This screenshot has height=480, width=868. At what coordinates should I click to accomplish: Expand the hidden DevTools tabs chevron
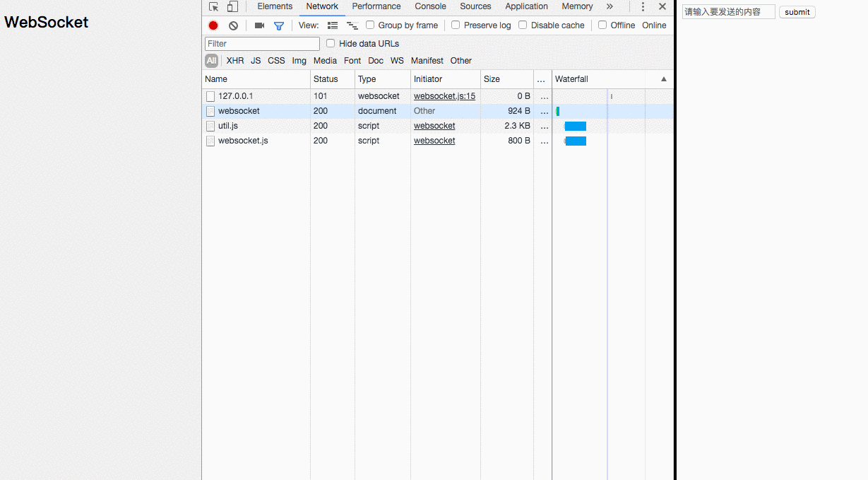(x=610, y=6)
